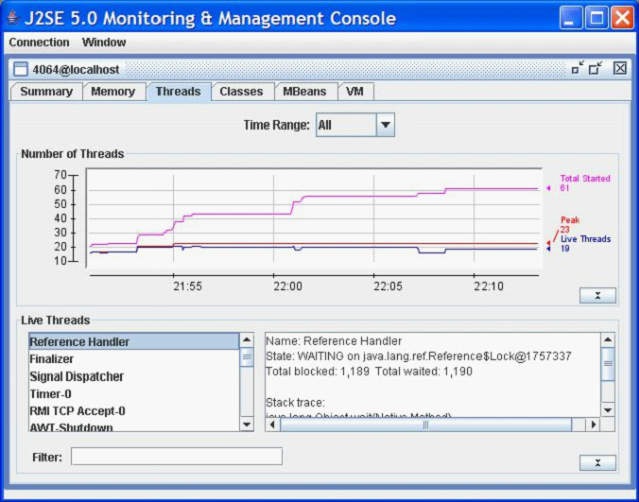This screenshot has width=639, height=502.
Task: Click the 21:55 time axis label
Action: coord(187,286)
